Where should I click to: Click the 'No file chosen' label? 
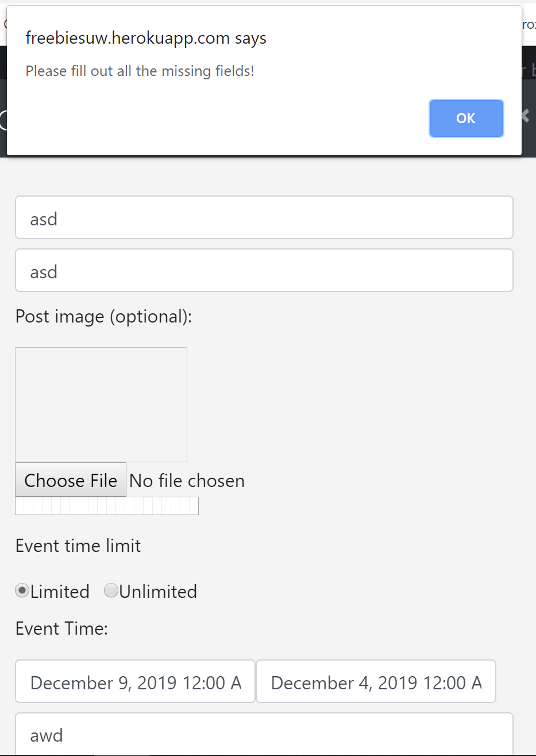click(187, 480)
